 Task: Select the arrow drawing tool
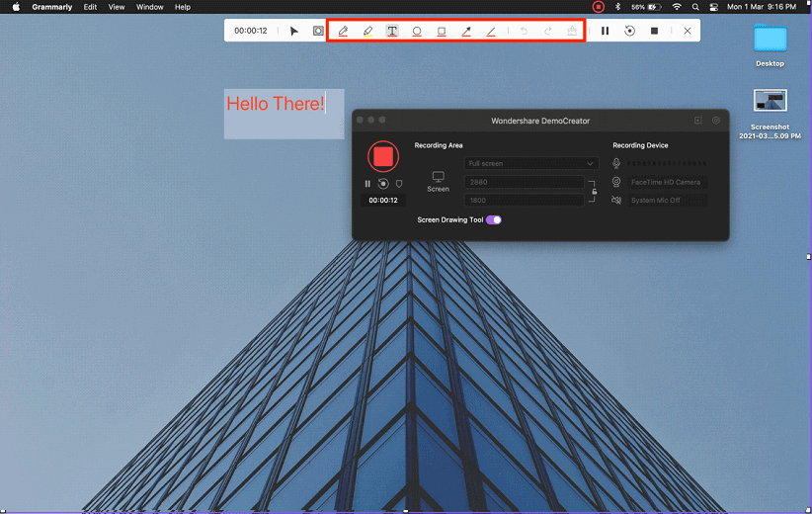click(x=466, y=31)
